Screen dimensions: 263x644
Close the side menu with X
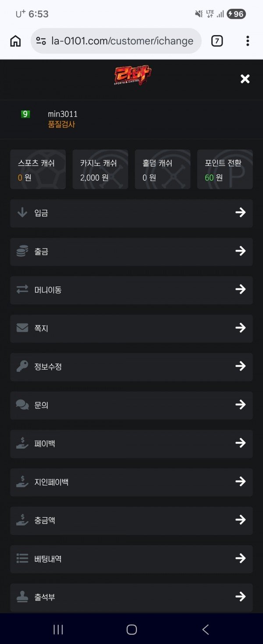pyautogui.click(x=245, y=79)
